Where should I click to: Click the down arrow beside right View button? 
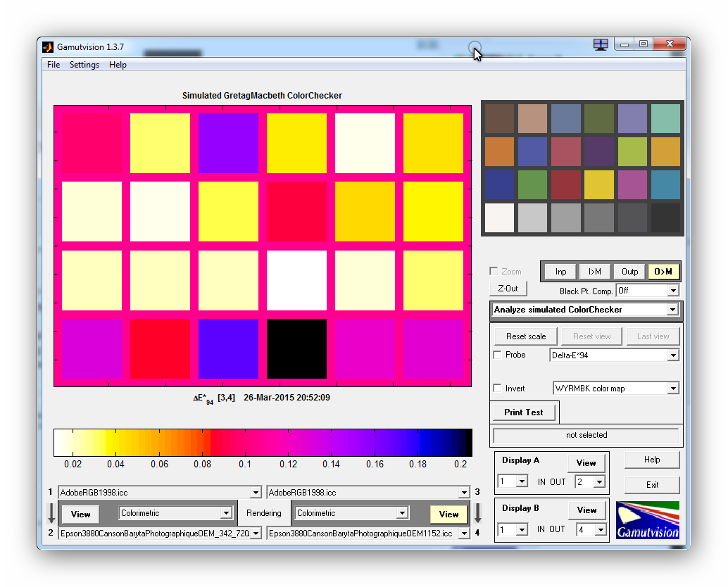coord(477,512)
